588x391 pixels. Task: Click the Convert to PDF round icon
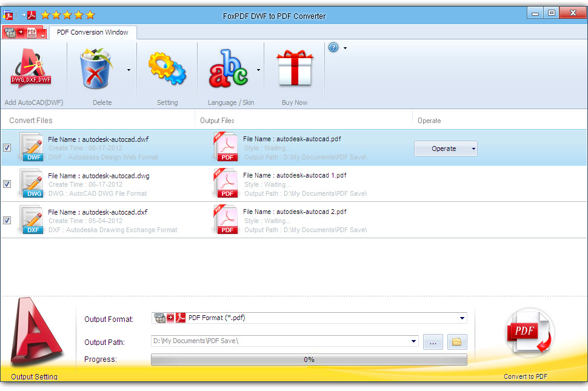pyautogui.click(x=529, y=333)
